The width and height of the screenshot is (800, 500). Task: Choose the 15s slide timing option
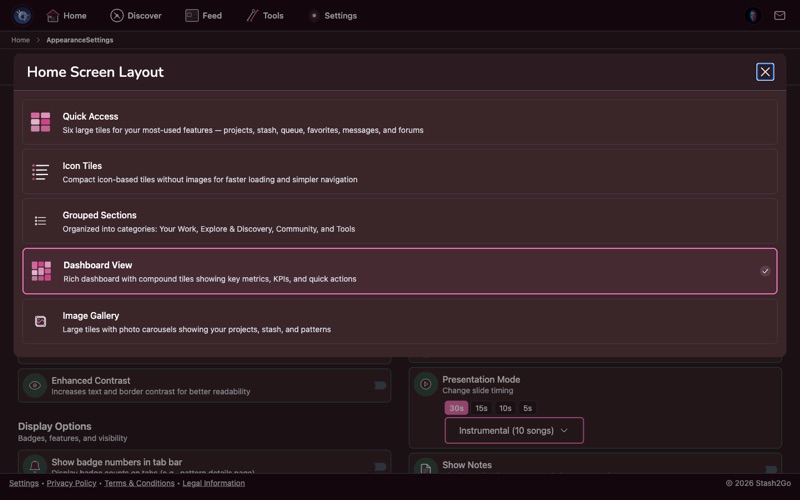pyautogui.click(x=481, y=408)
